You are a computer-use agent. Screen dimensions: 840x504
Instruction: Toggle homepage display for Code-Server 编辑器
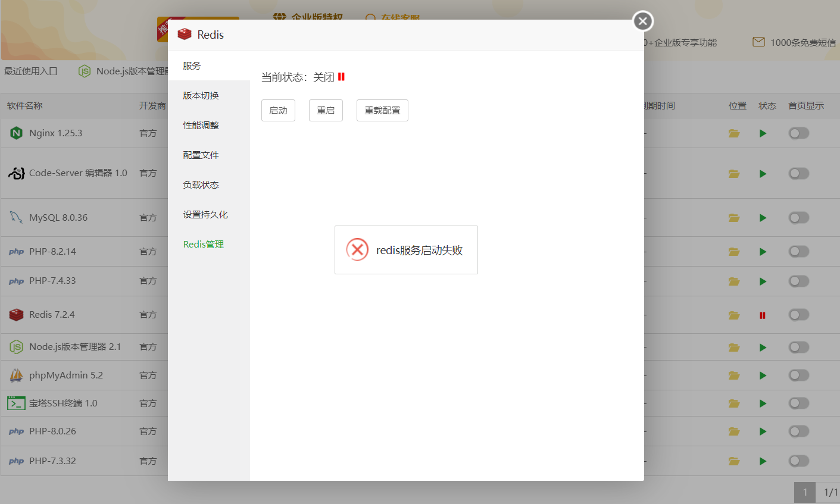799,173
